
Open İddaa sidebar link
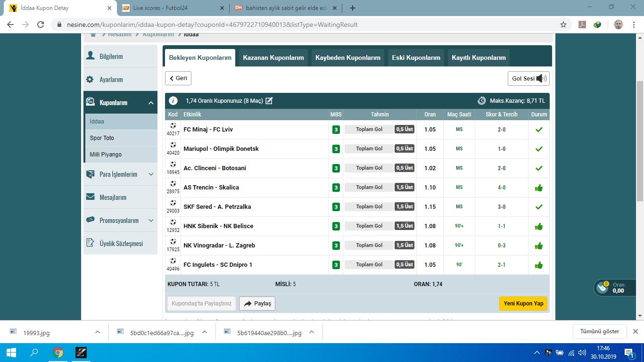121,122
